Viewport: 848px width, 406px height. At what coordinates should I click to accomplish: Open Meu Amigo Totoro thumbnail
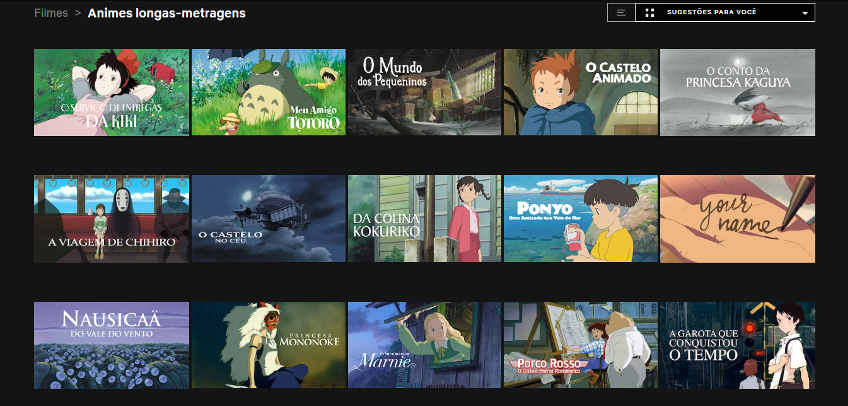tap(269, 92)
